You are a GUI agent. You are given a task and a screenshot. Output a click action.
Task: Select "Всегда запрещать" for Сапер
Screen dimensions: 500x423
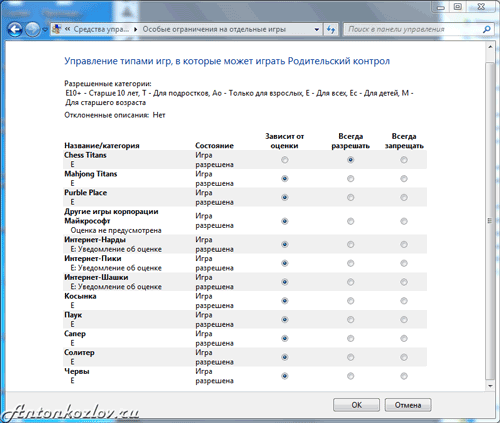pos(404,338)
